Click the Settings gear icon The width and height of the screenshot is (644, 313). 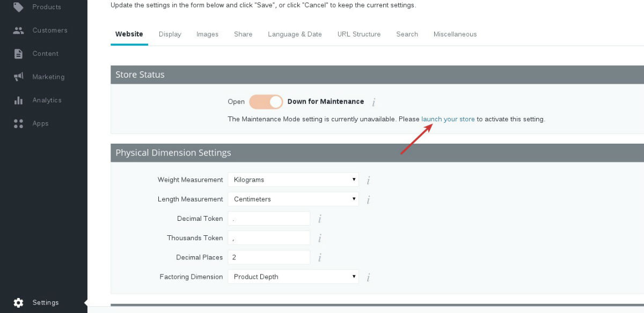tap(18, 303)
